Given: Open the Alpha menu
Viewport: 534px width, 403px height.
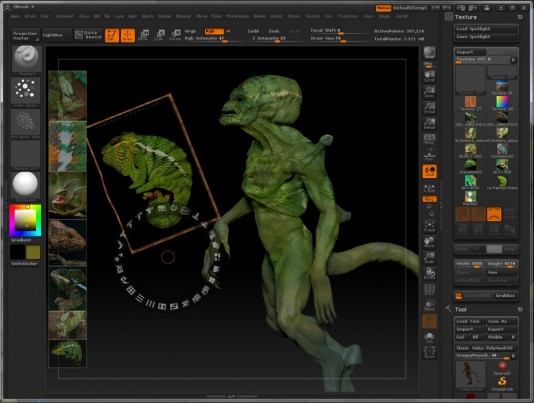Looking at the screenshot, I should pyautogui.click(x=15, y=16).
